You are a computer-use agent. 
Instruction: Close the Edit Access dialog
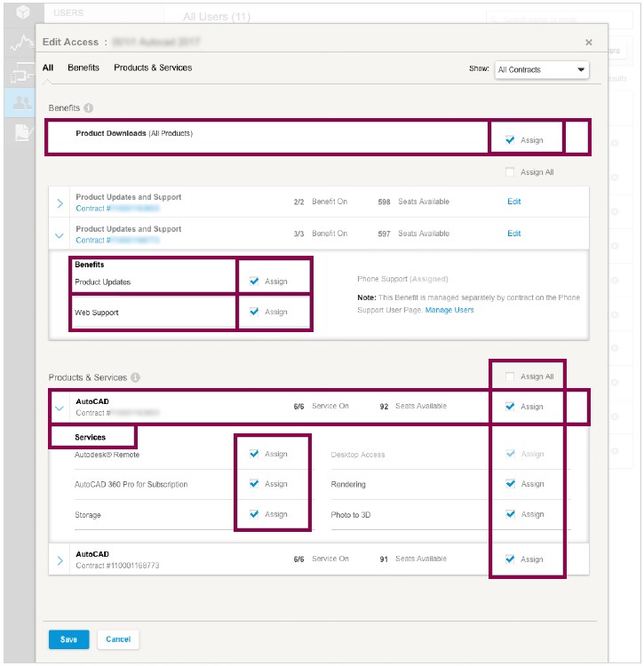(x=588, y=42)
